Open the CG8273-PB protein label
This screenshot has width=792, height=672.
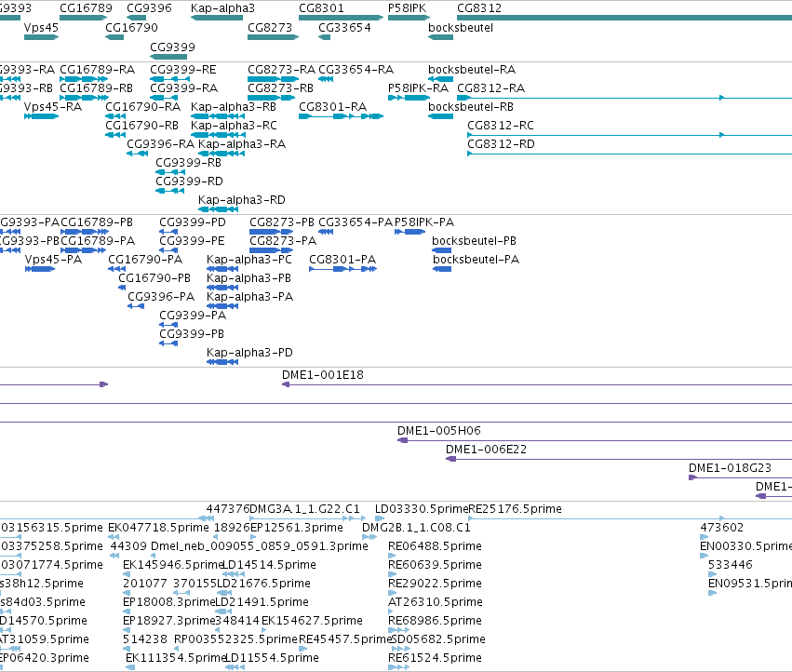click(x=282, y=222)
